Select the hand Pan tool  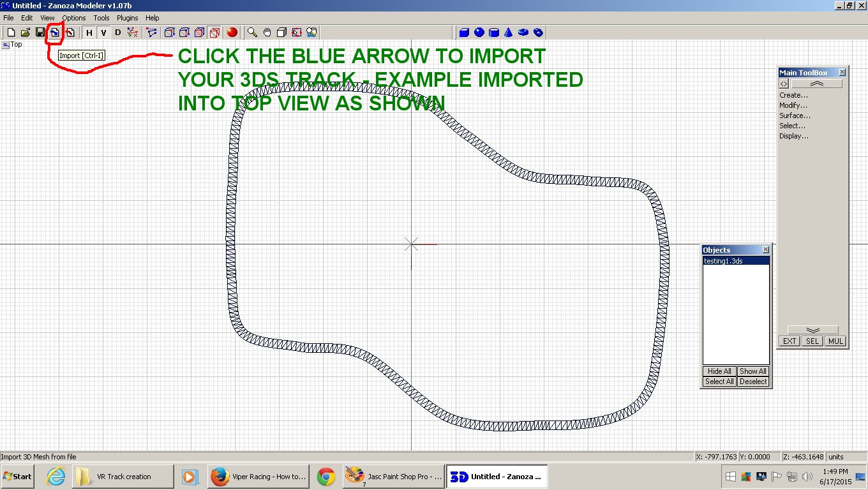[x=267, y=33]
